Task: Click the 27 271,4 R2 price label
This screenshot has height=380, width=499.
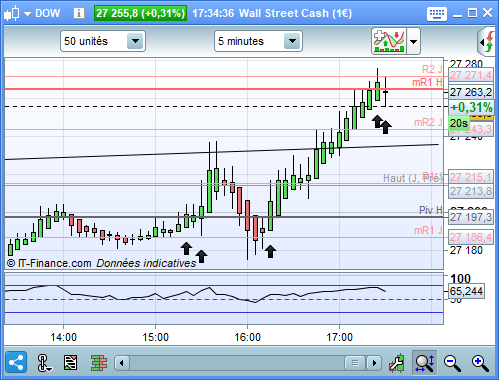Action: [x=470, y=75]
